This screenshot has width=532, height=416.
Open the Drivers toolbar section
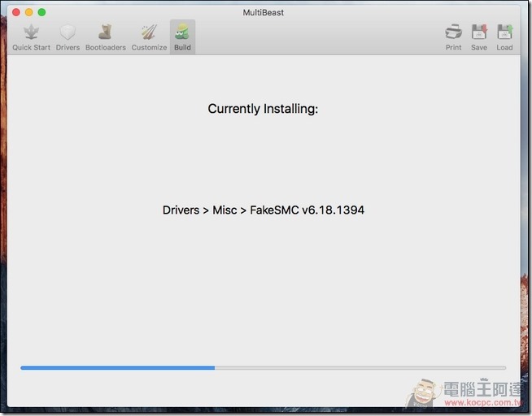coord(68,37)
